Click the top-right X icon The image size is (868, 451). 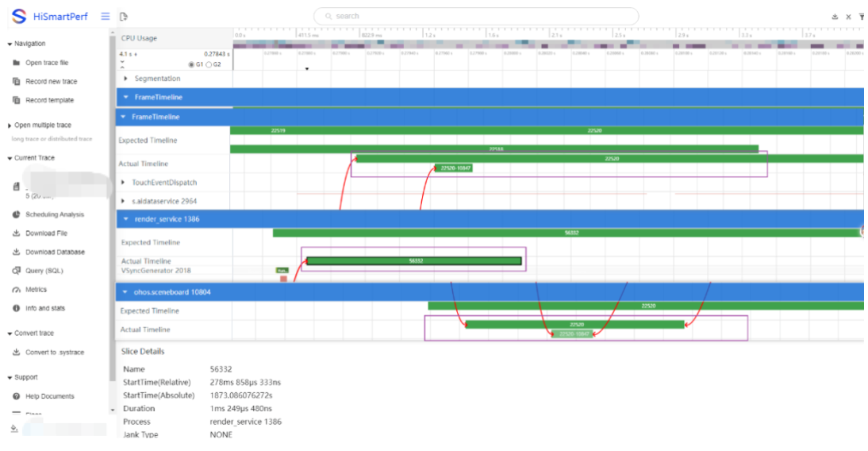click(x=848, y=17)
